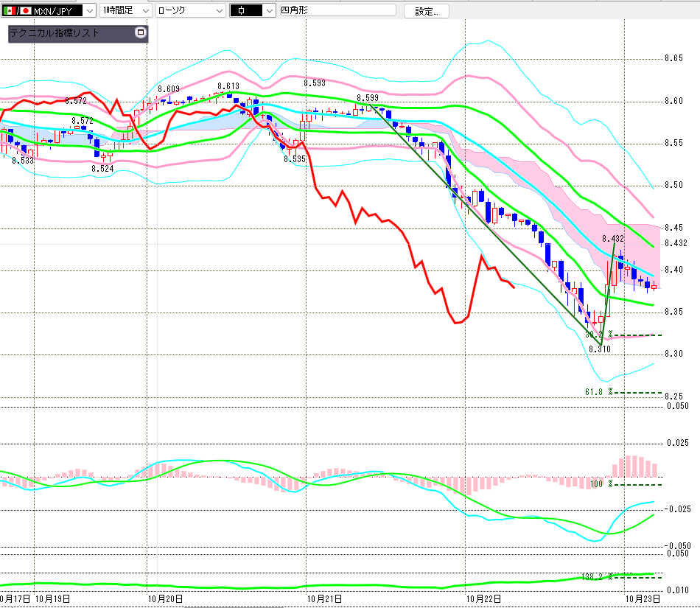
Task: Click the 8.524 low price label
Action: pyautogui.click(x=102, y=169)
